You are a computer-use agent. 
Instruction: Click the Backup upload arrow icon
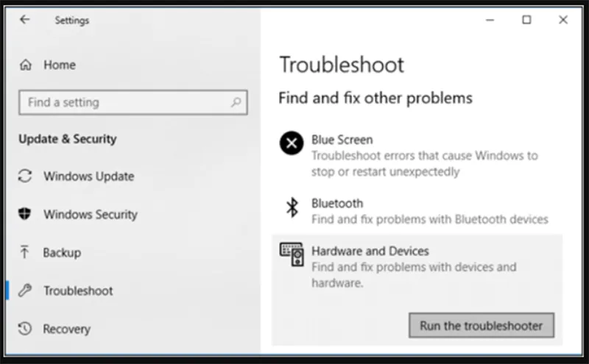(24, 251)
